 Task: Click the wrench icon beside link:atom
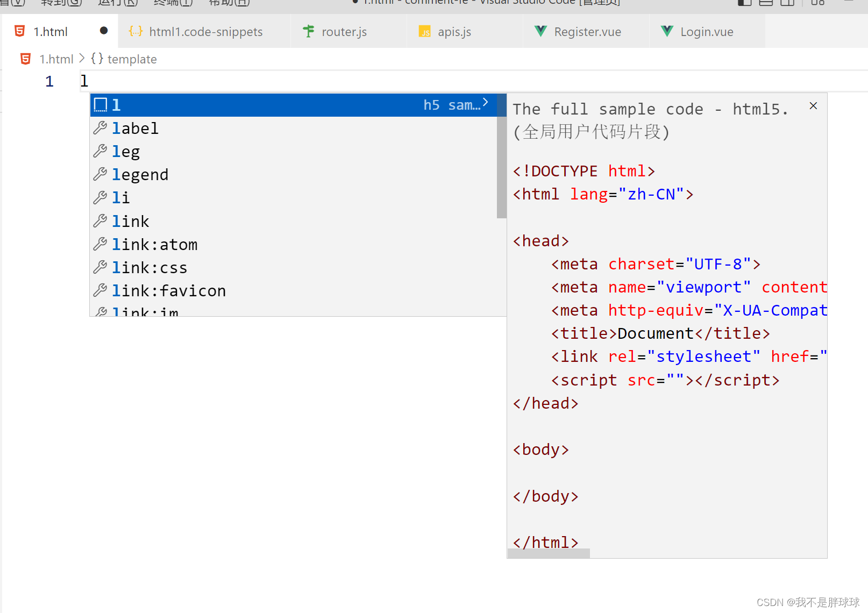tap(100, 244)
